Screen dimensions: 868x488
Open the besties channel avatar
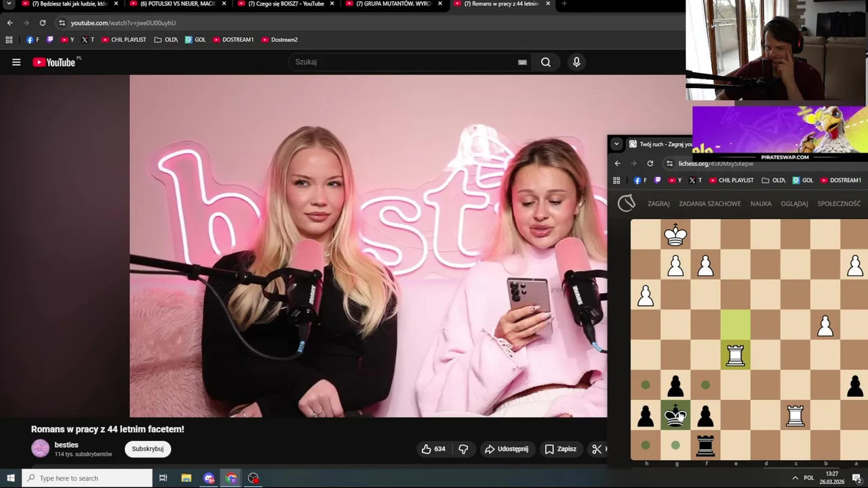click(x=41, y=449)
